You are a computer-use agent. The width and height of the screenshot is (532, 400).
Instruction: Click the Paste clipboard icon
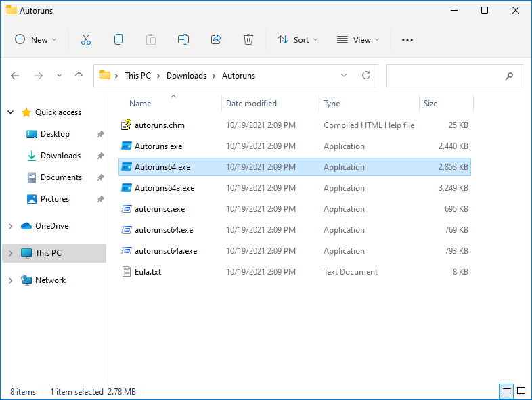(x=151, y=39)
